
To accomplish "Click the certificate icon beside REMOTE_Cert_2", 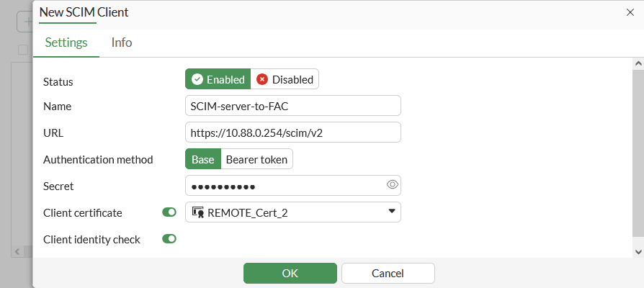I will (x=197, y=212).
